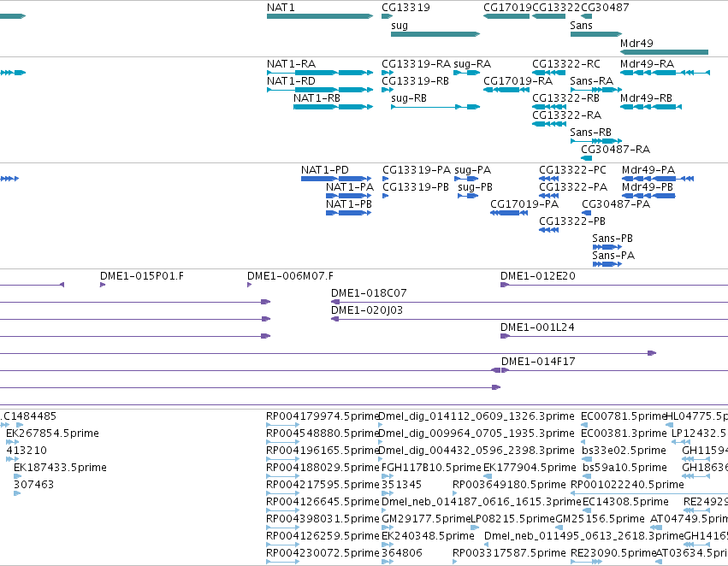Screen dimensions: 728x566
Task: Click the RP004548880.5prime label
Action: coord(323,433)
